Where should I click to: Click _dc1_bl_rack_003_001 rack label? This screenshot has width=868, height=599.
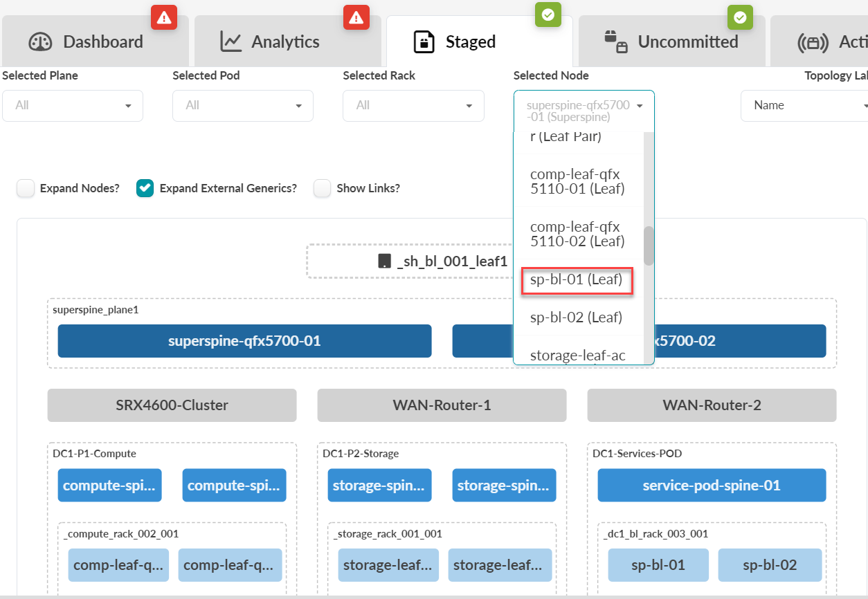pyautogui.click(x=655, y=534)
